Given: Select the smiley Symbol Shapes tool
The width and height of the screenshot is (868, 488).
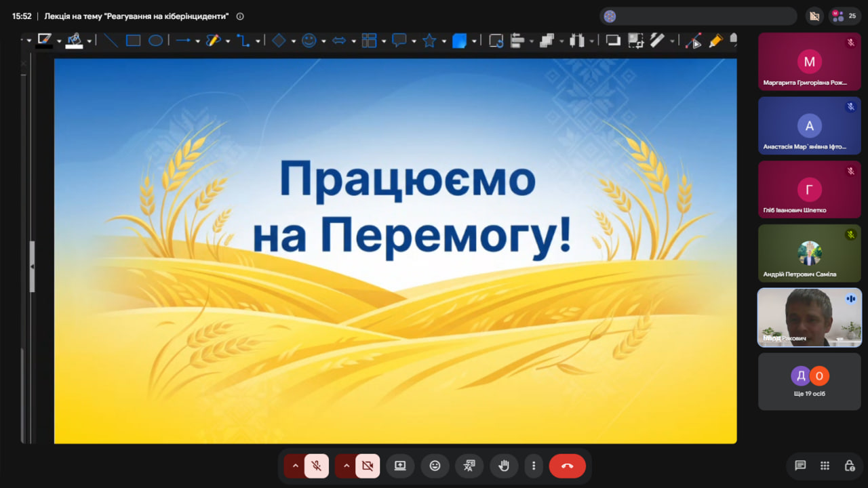Looking at the screenshot, I should [309, 41].
